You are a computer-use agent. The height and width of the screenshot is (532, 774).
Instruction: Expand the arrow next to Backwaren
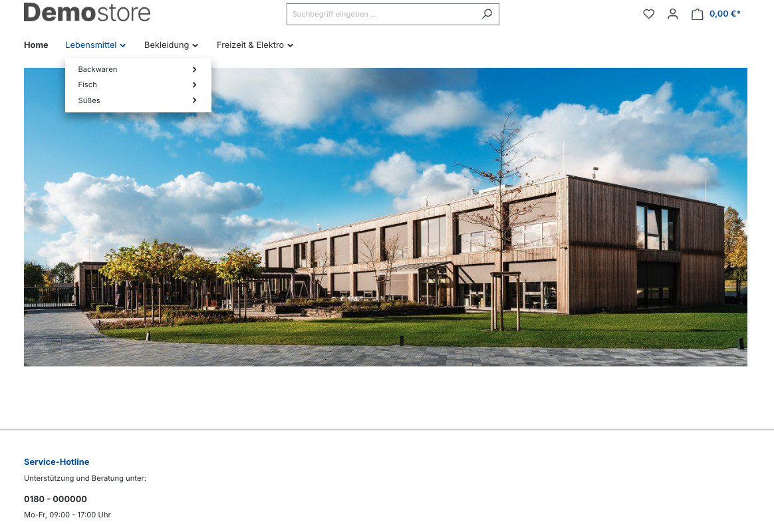[x=194, y=69]
